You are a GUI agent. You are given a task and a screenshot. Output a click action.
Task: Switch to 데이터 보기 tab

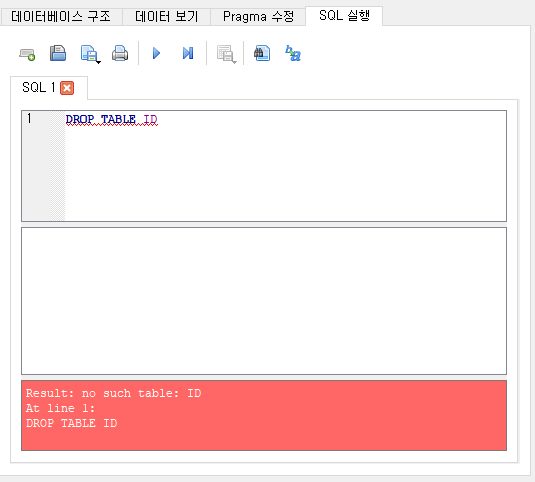click(x=167, y=16)
